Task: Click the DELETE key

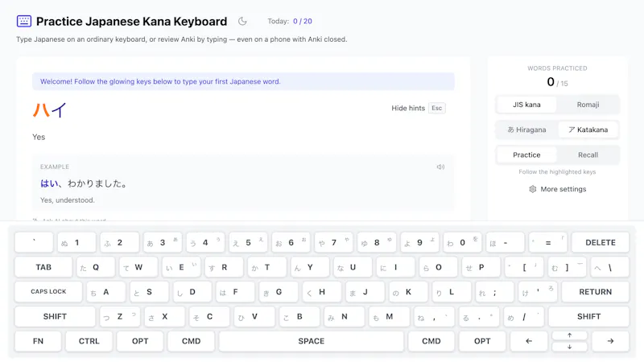Action: pyautogui.click(x=600, y=243)
